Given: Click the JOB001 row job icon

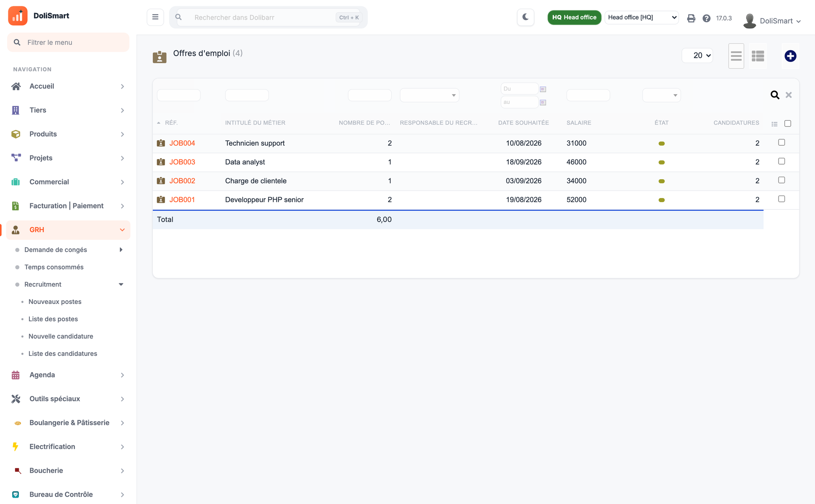Looking at the screenshot, I should [161, 200].
